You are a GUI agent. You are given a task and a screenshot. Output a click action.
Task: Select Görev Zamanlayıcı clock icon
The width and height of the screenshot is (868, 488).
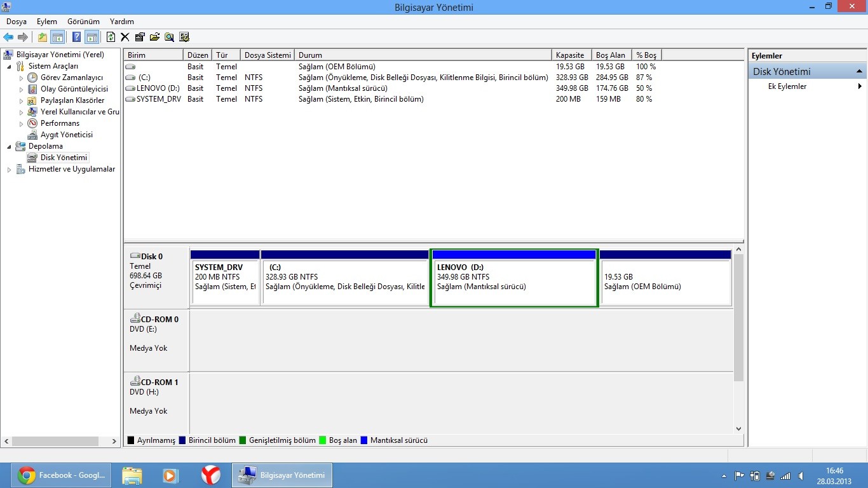32,78
